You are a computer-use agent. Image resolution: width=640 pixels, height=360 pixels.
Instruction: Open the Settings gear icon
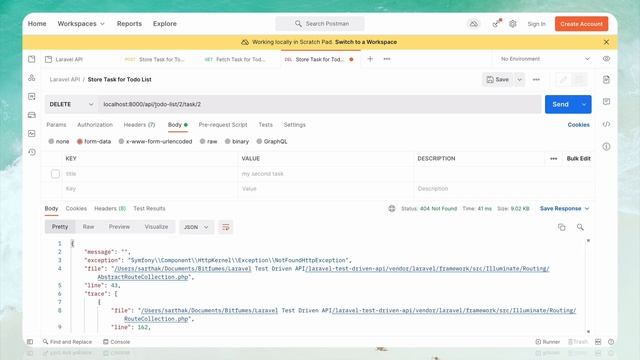pos(513,24)
